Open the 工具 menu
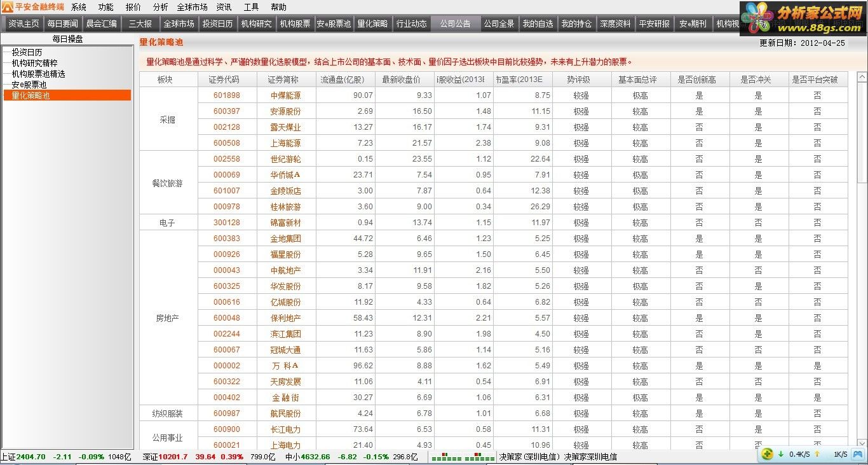Image resolution: width=868 pixels, height=465 pixels. (251, 7)
